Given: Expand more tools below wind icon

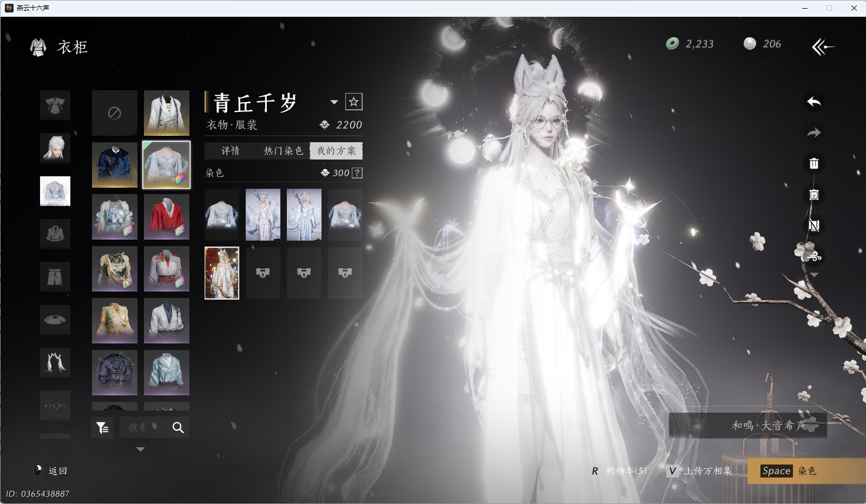Looking at the screenshot, I should tap(813, 275).
